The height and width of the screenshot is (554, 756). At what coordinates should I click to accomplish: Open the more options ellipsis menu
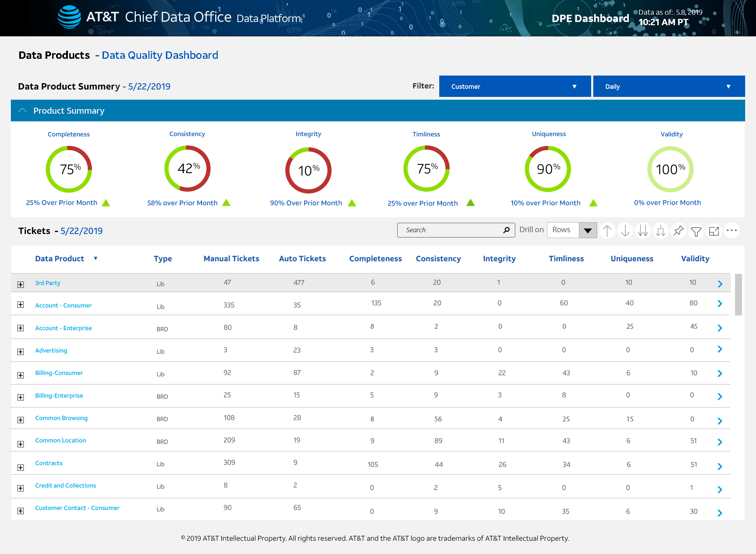[732, 230]
